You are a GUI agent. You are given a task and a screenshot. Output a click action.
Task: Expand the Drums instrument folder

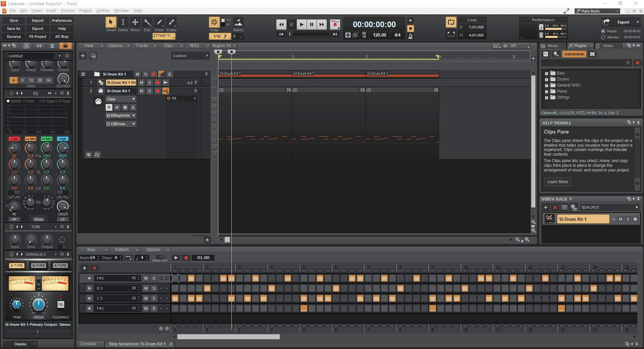(546, 80)
